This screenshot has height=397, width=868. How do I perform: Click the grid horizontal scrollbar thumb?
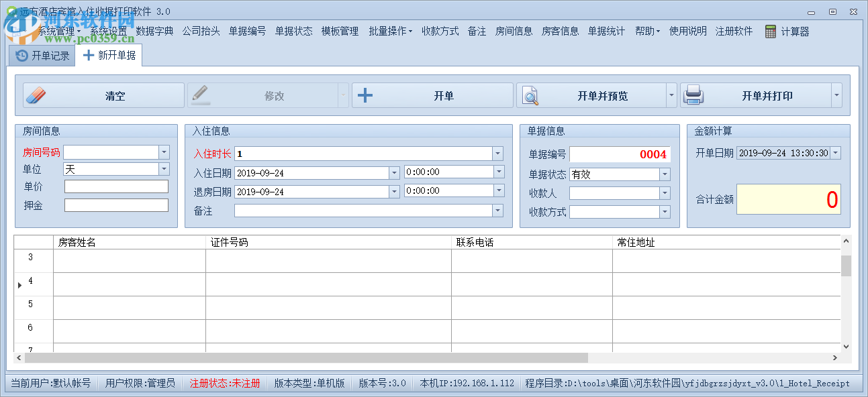[306, 358]
